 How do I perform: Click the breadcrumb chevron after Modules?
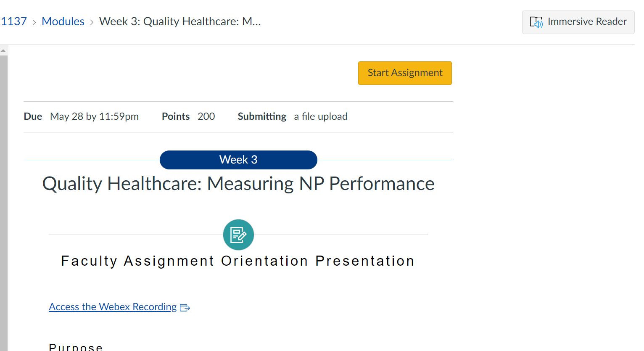pos(91,22)
